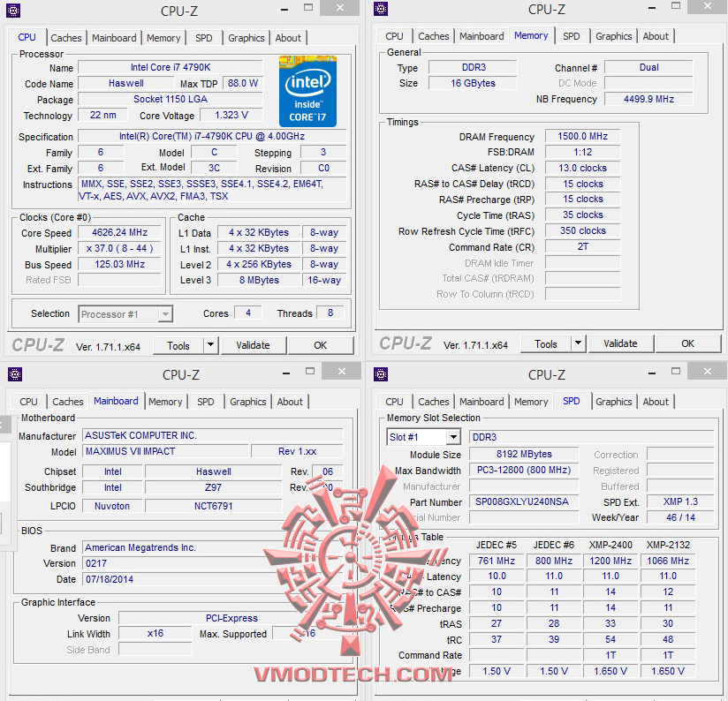Click the Level 3 cache value 8 MBytes
728x701 pixels.
pyautogui.click(x=259, y=280)
